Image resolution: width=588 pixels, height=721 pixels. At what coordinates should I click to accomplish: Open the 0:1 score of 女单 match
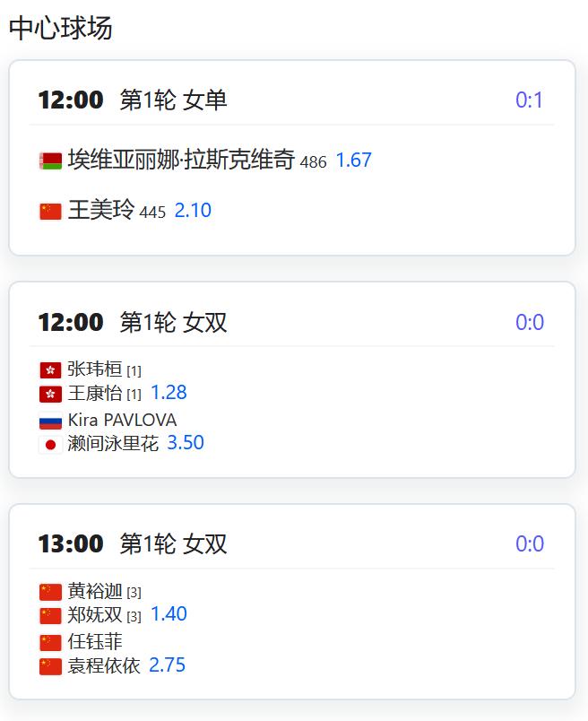click(x=529, y=100)
